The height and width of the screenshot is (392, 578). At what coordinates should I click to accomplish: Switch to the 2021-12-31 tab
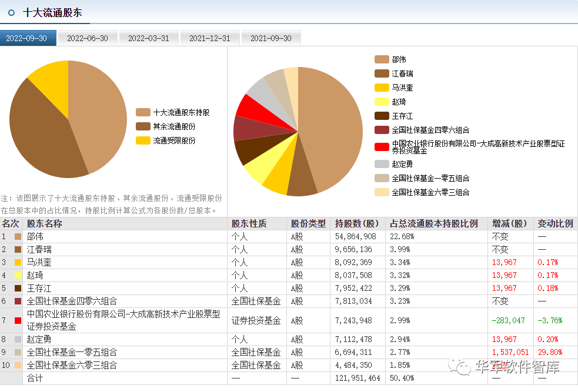[210, 38]
